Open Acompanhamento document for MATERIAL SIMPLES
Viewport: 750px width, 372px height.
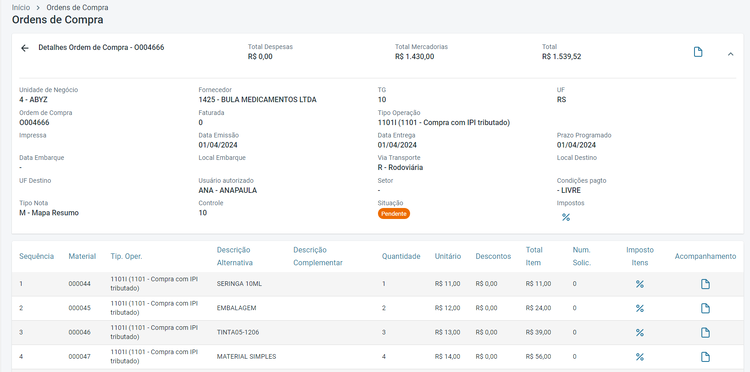click(x=705, y=357)
